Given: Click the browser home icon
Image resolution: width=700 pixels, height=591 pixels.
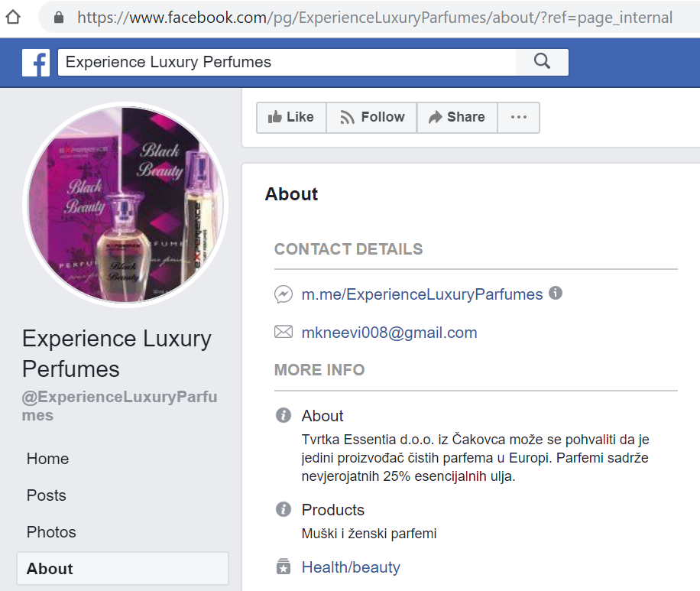Looking at the screenshot, I should click(x=12, y=17).
